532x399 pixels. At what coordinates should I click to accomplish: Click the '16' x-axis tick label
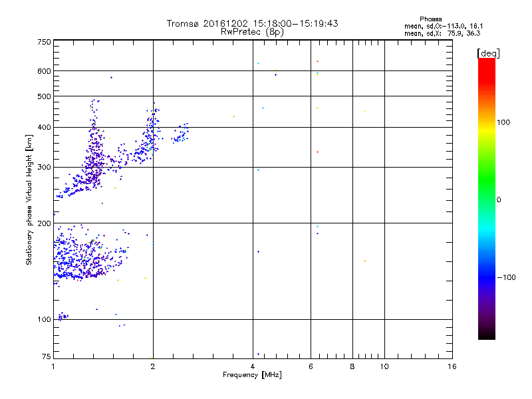click(x=452, y=367)
